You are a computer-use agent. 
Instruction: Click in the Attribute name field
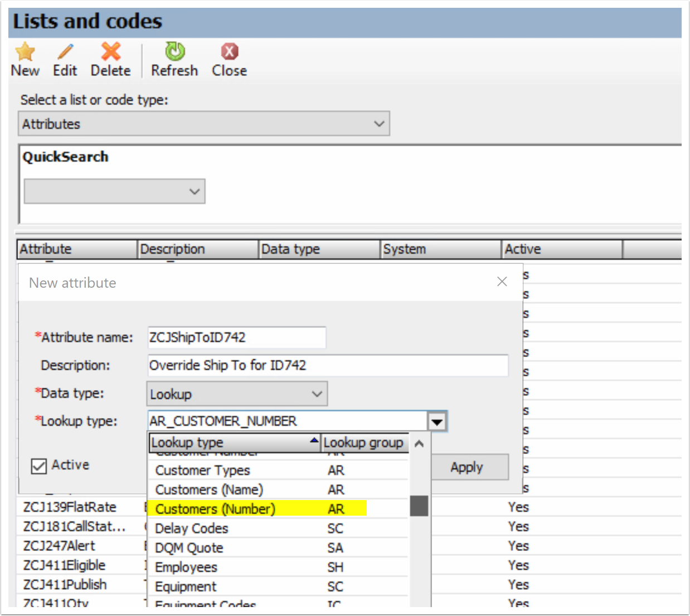click(x=237, y=337)
